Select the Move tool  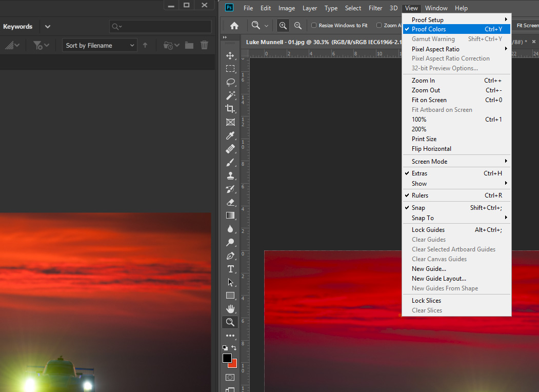click(230, 55)
